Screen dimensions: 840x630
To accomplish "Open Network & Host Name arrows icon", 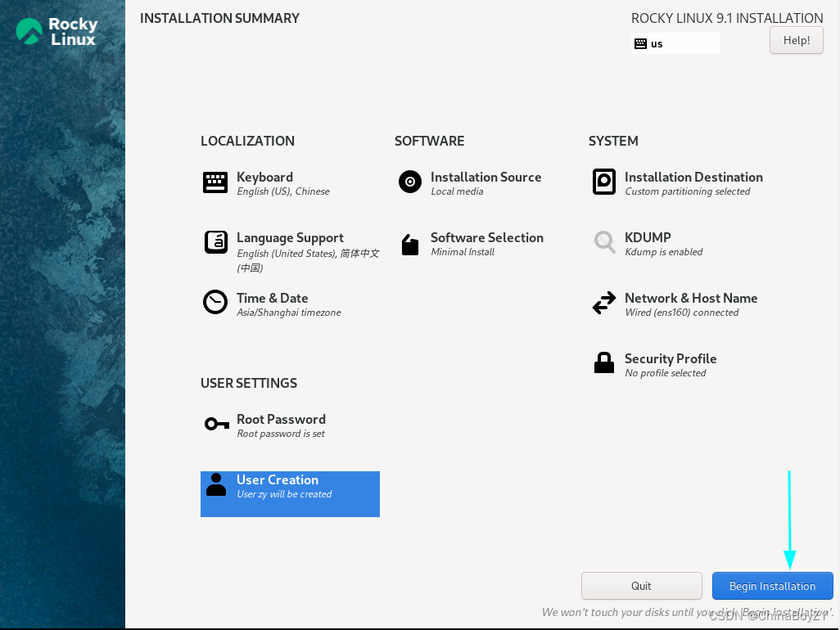I will pos(603,303).
